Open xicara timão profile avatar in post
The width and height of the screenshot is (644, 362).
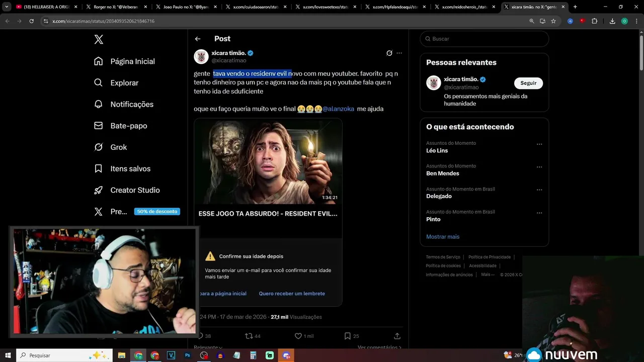pos(201,56)
